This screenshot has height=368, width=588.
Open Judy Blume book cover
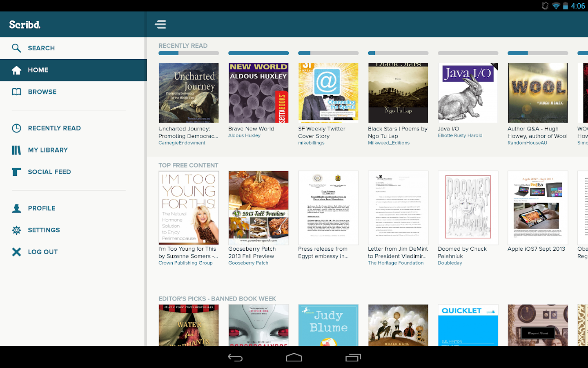[328, 325]
